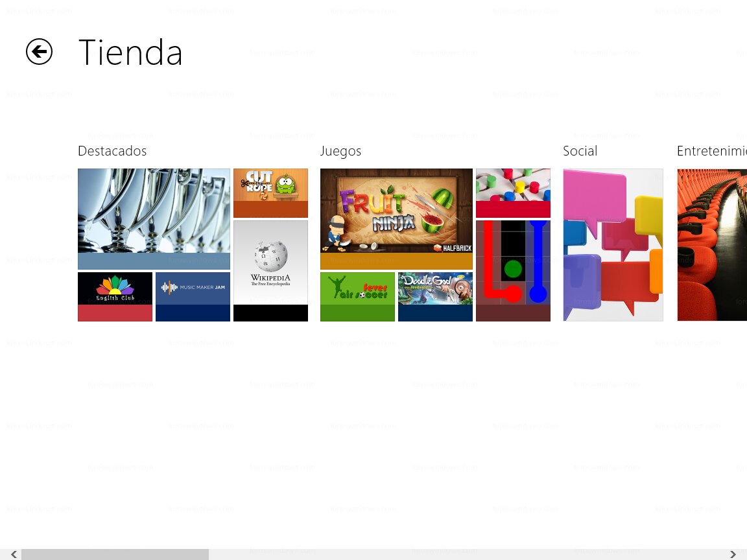Open the Destacados category heading
This screenshot has height=560, width=747.
tap(112, 151)
